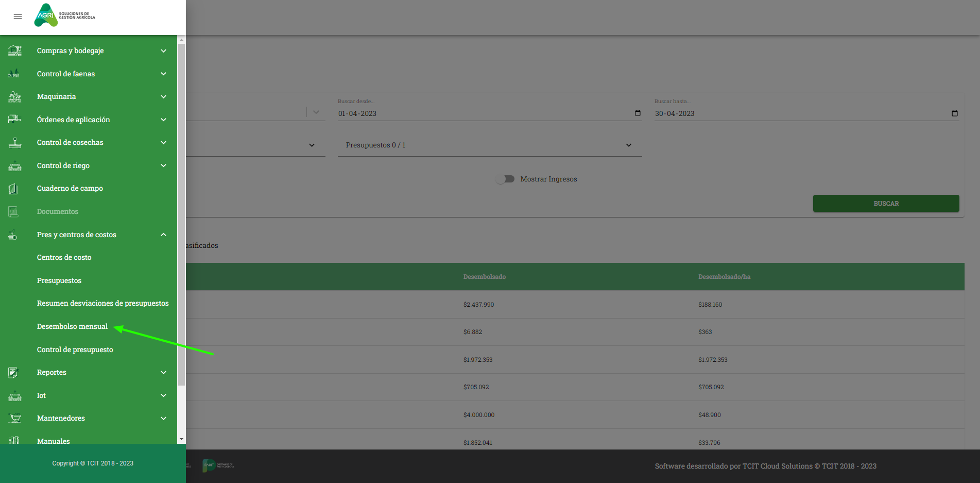Viewport: 980px width, 483px height.
Task: Click the $188.160 table cell
Action: tap(710, 305)
